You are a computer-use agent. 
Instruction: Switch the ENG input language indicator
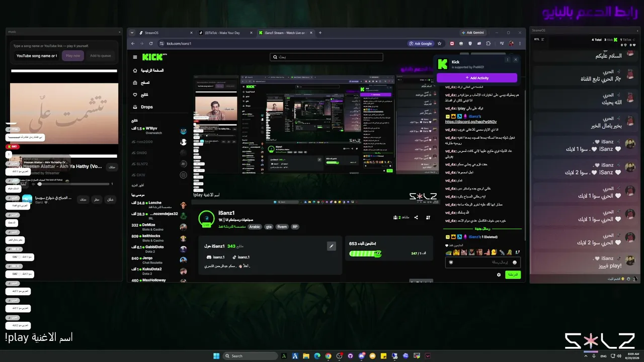(x=603, y=356)
